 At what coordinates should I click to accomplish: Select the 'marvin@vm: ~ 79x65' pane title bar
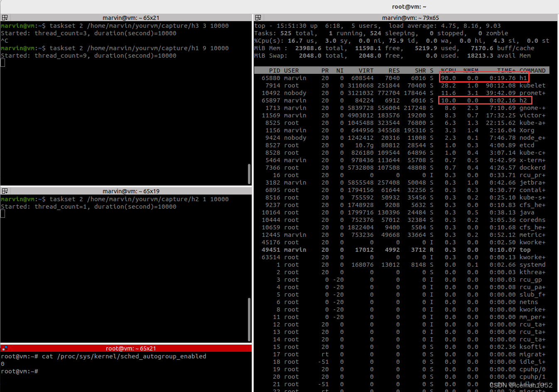click(405, 17)
